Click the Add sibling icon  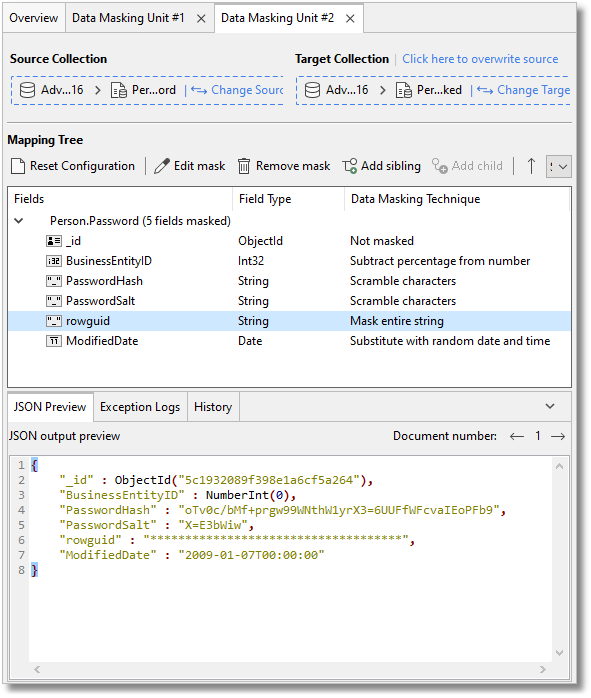pos(350,166)
